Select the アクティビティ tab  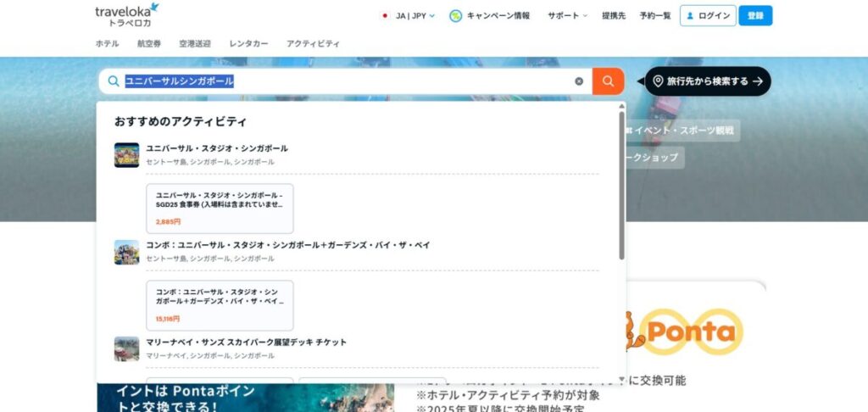[x=313, y=44]
